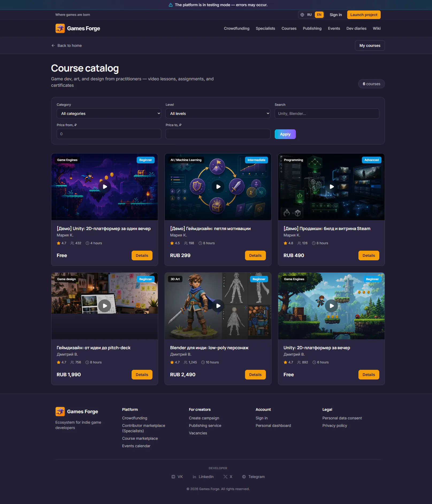Click the Games Forge footer logo
The height and width of the screenshot is (504, 432).
[77, 412]
